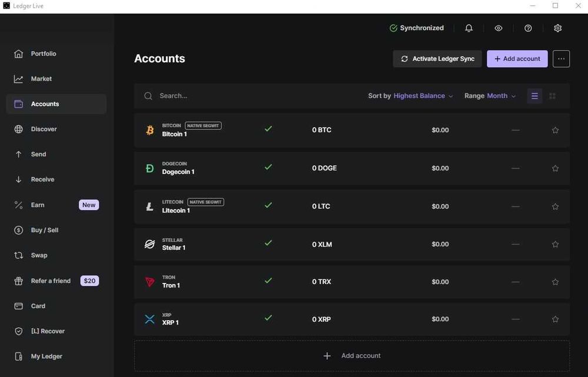Click the Dogecoin account icon
The image size is (588, 377).
click(150, 168)
